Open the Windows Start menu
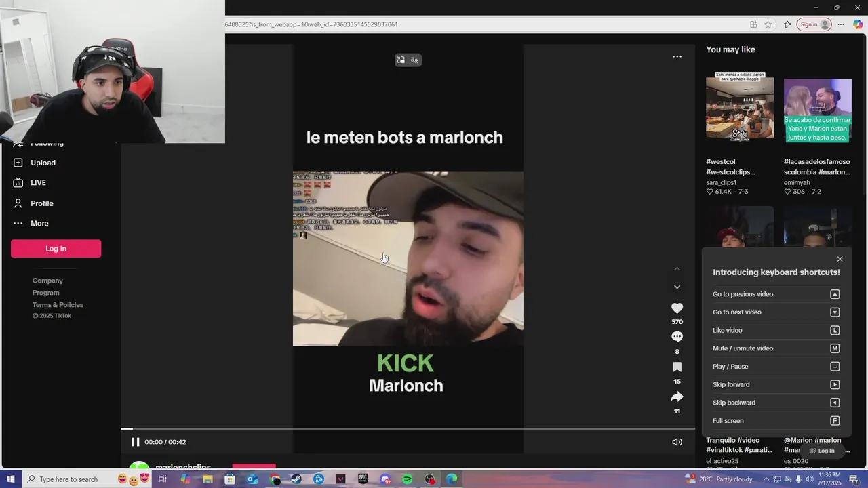The width and height of the screenshot is (868, 488). (x=11, y=479)
